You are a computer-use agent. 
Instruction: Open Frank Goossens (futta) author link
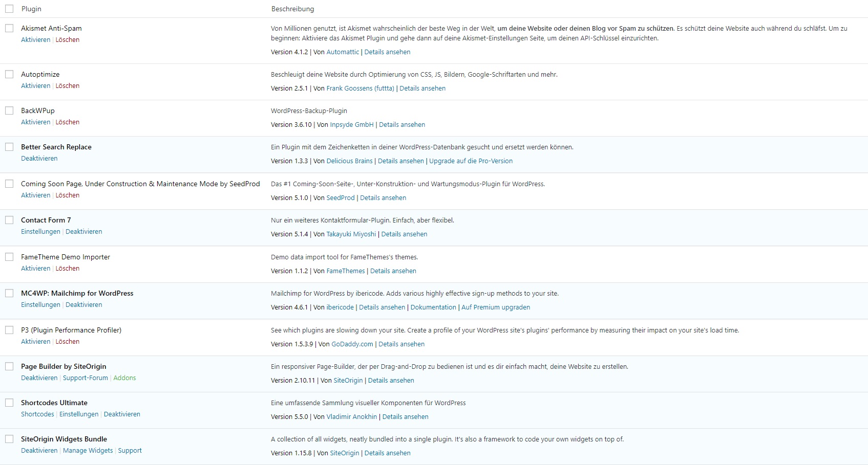coord(361,88)
